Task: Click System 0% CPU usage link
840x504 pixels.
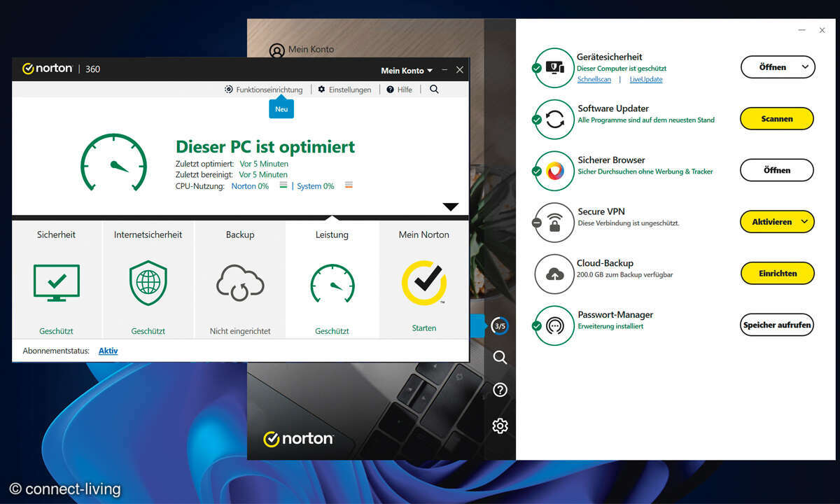Action: tap(316, 186)
